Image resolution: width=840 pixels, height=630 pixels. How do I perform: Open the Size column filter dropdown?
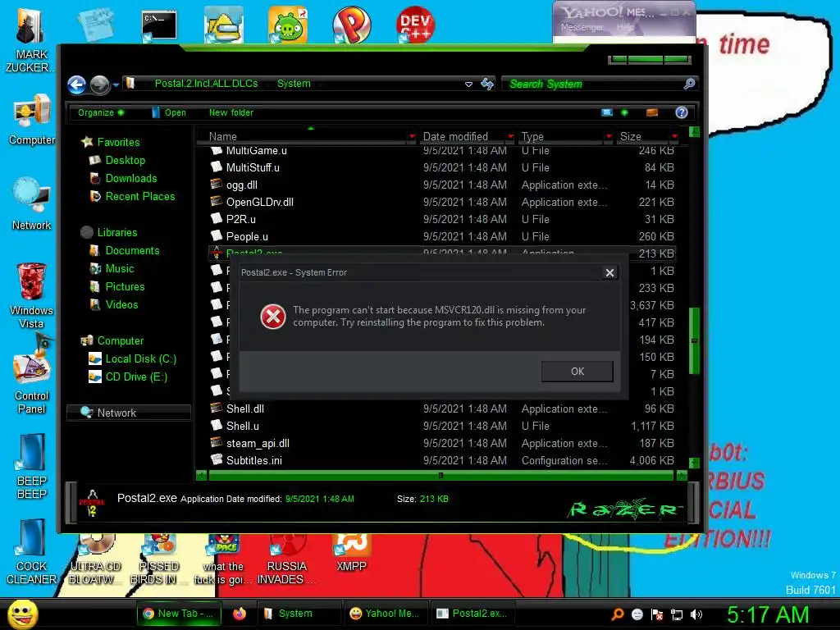pos(674,137)
